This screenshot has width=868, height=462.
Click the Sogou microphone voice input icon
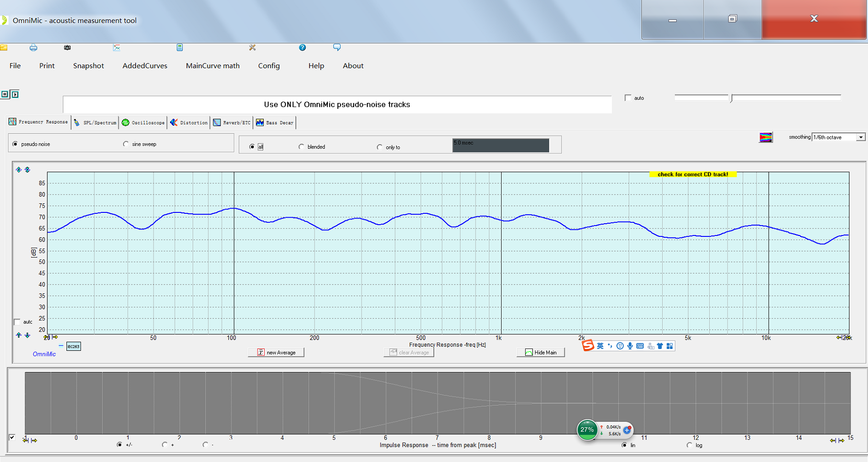click(x=630, y=346)
